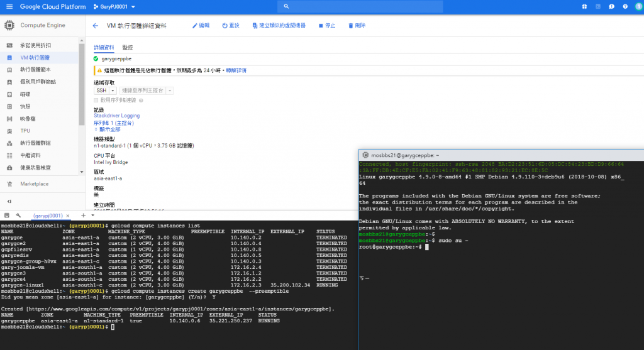Toggle the 啟用序列埠連線 checkbox

point(96,100)
